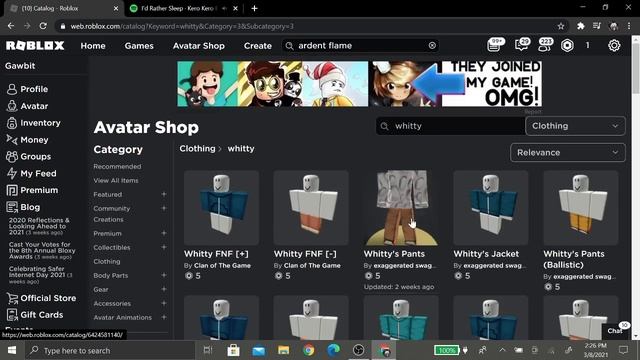Screen dimensions: 640x360
Task: Switch to the Catalog - Roblox tab
Action: tap(63, 8)
